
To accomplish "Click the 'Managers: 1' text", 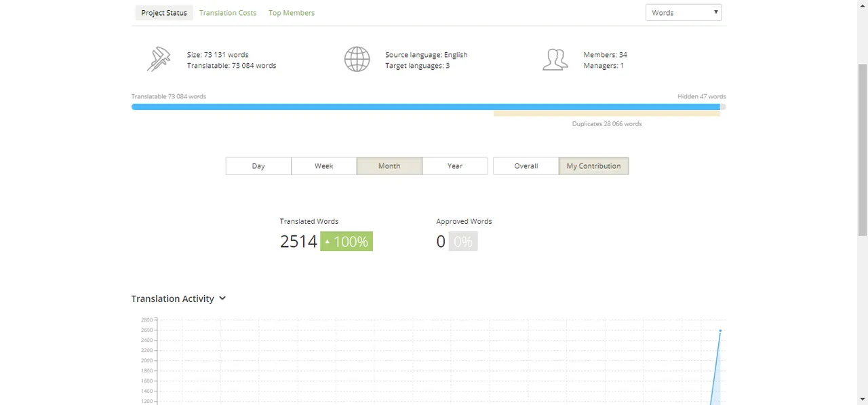I will coord(604,66).
